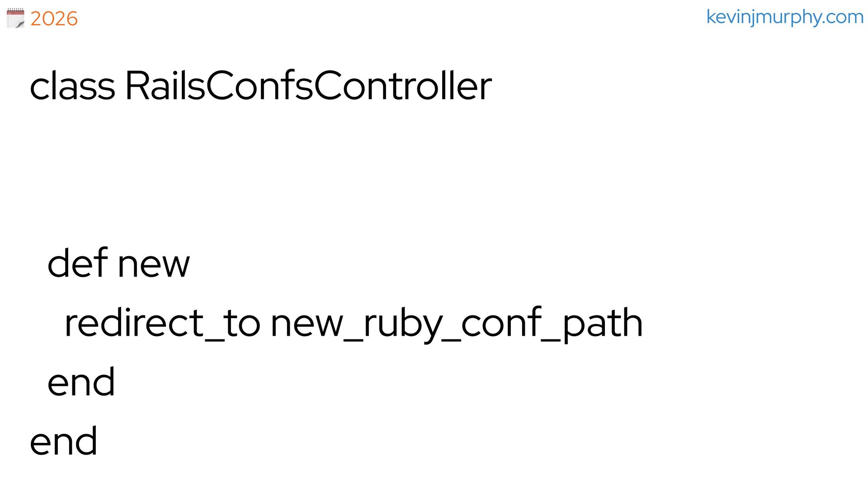
Task: Click the word Confs in class name
Action: click(x=259, y=86)
